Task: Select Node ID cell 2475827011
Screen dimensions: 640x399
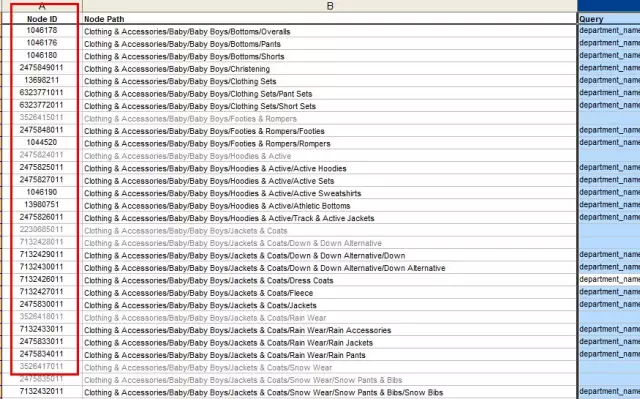Action: (x=42, y=180)
